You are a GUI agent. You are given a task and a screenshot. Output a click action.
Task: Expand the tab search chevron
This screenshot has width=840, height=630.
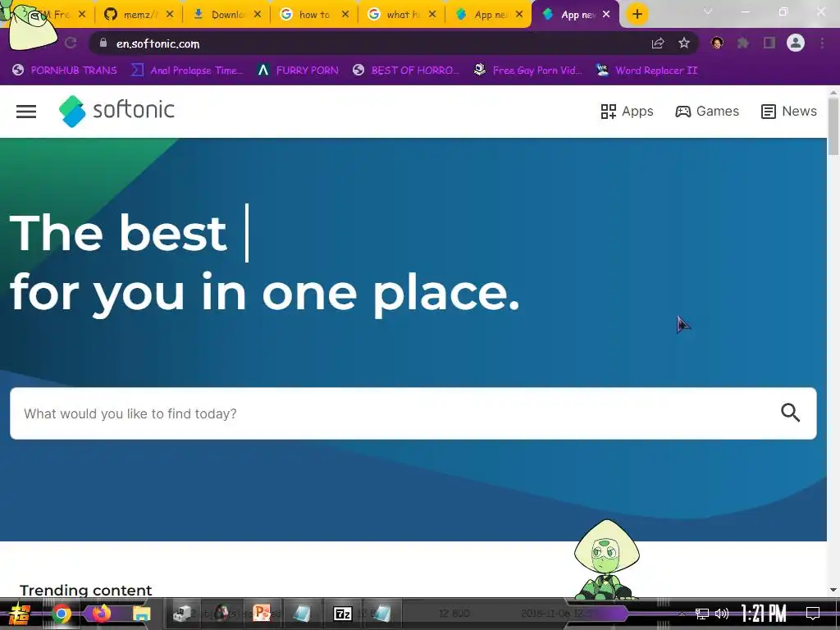708,11
